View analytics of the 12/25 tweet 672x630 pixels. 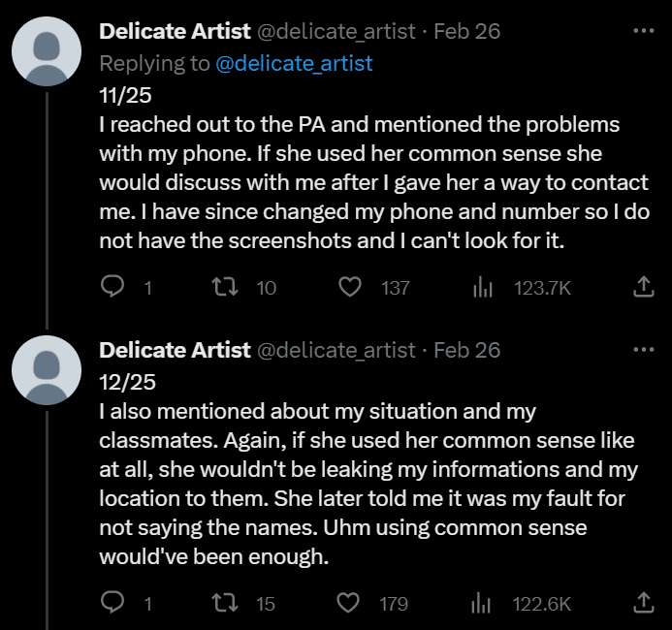click(x=481, y=603)
